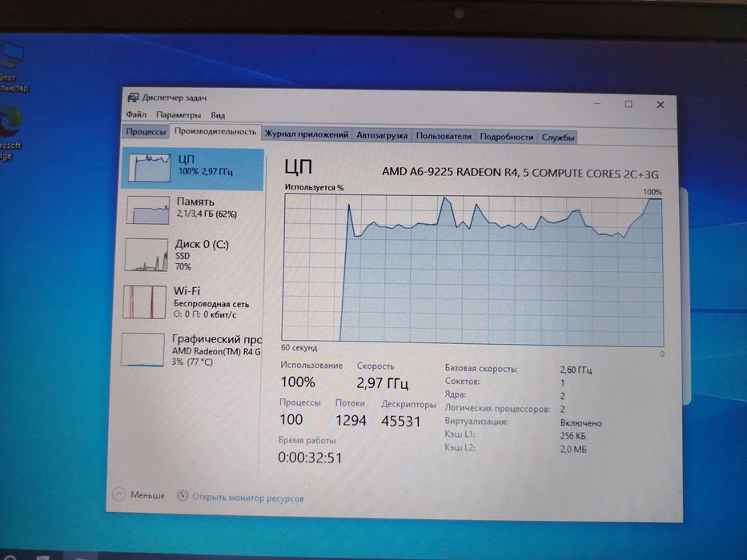Open the Параметры menu

click(179, 114)
